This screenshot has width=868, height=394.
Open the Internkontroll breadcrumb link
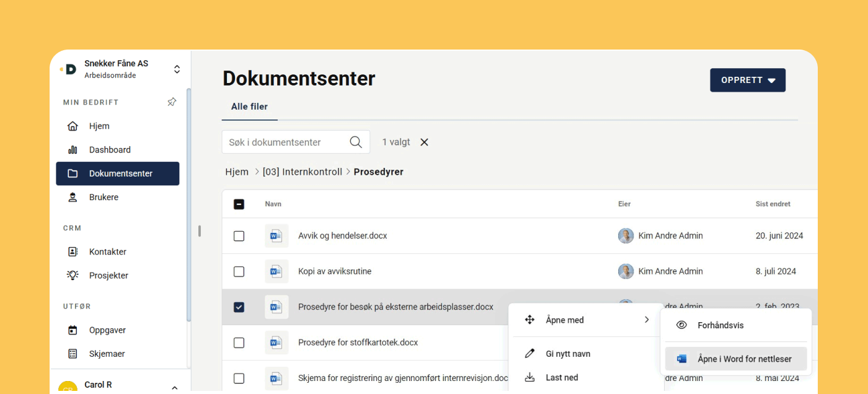pos(303,172)
